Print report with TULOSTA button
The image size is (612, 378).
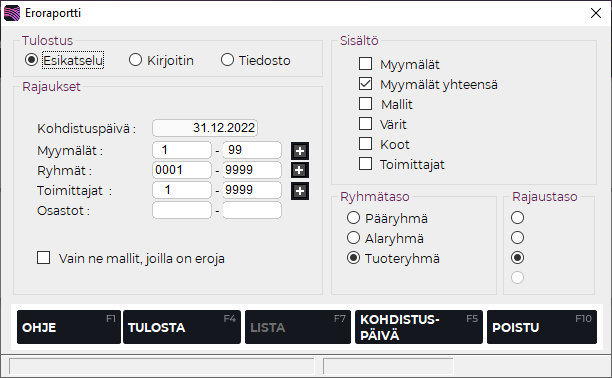(x=182, y=327)
